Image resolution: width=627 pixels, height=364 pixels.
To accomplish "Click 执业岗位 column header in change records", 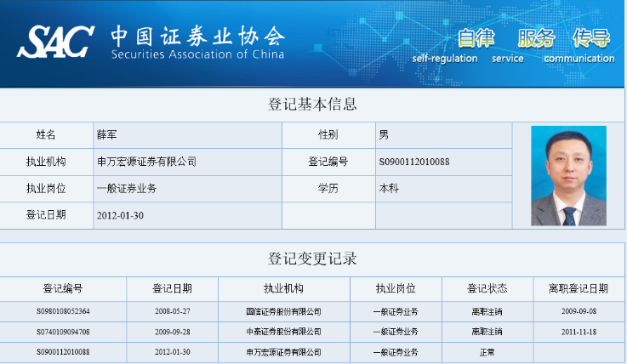I will pos(396,288).
